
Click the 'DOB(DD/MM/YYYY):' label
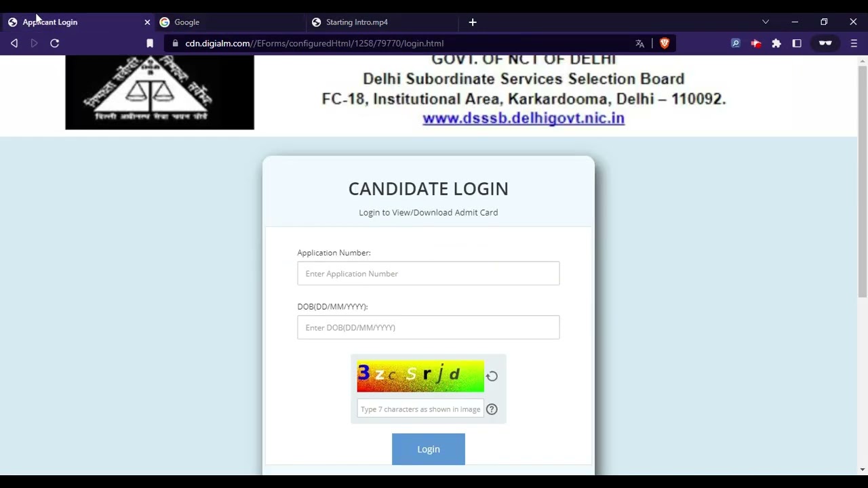click(332, 307)
